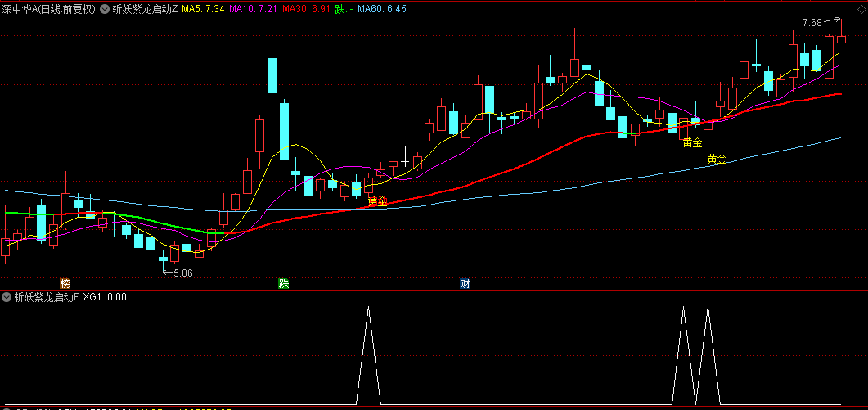The width and height of the screenshot is (868, 410).
Task: Click the XG1: 0.00 indicator value label
Action: pyautogui.click(x=105, y=297)
